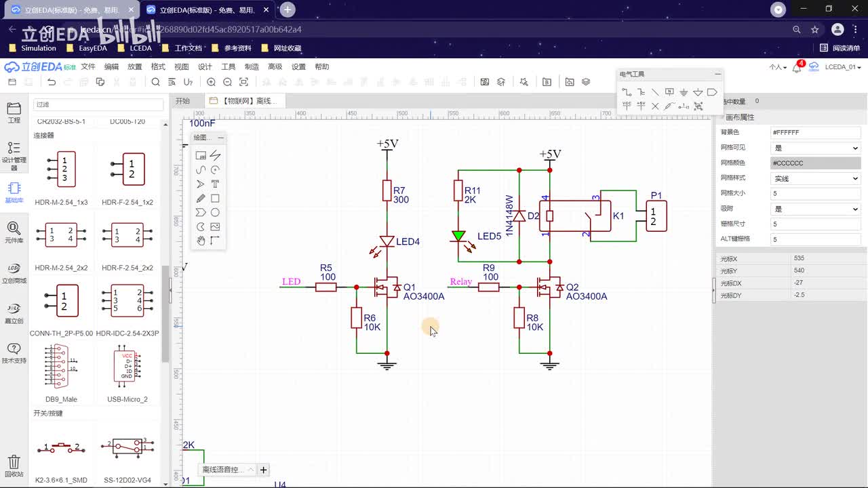Expand the LCEDA_01 user menu
Viewport: 868px width, 488px height.
[844, 67]
